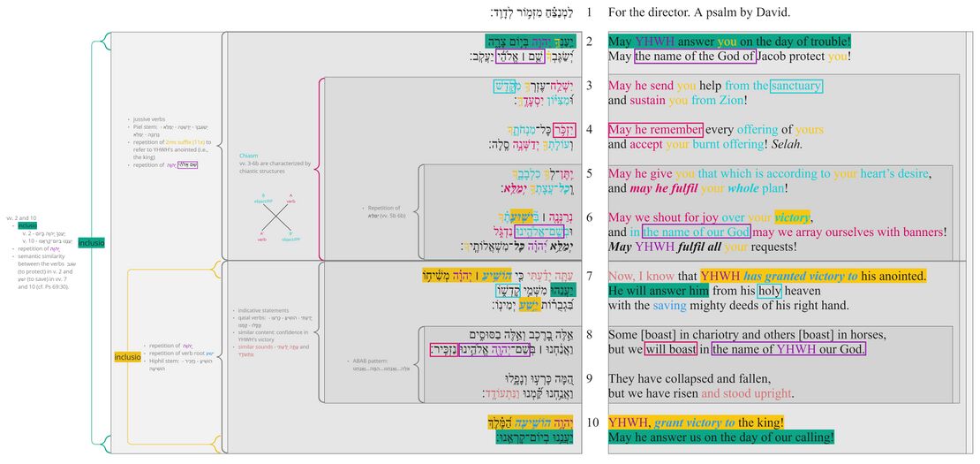Click verse number 1
Viewport: 980px width, 464px height.
589,12
